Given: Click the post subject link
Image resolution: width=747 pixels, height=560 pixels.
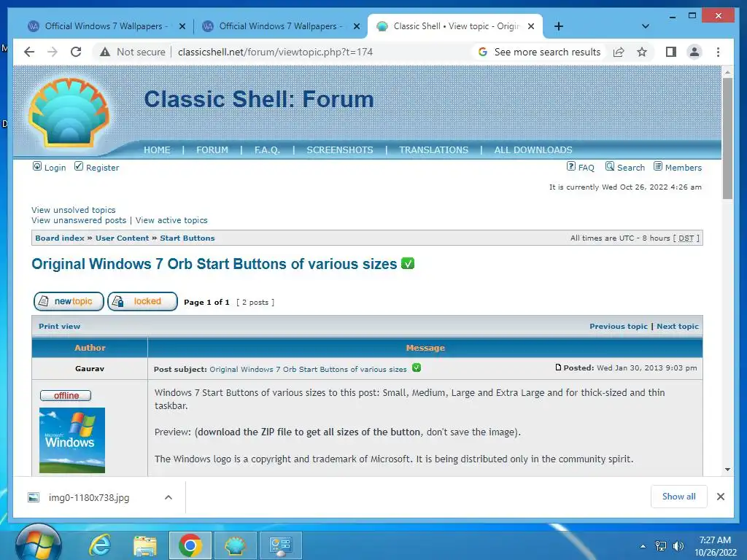Looking at the screenshot, I should (x=309, y=369).
